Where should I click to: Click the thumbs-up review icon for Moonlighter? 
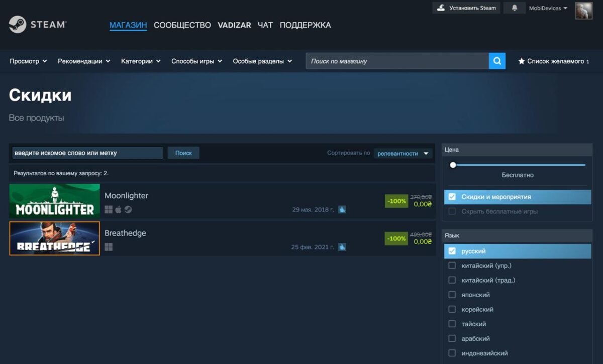click(342, 209)
